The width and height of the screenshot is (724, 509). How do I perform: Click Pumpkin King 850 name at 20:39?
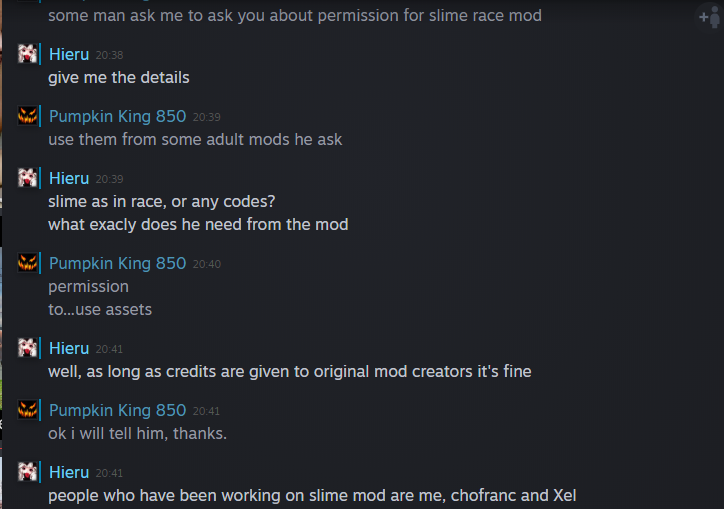pyautogui.click(x=117, y=116)
